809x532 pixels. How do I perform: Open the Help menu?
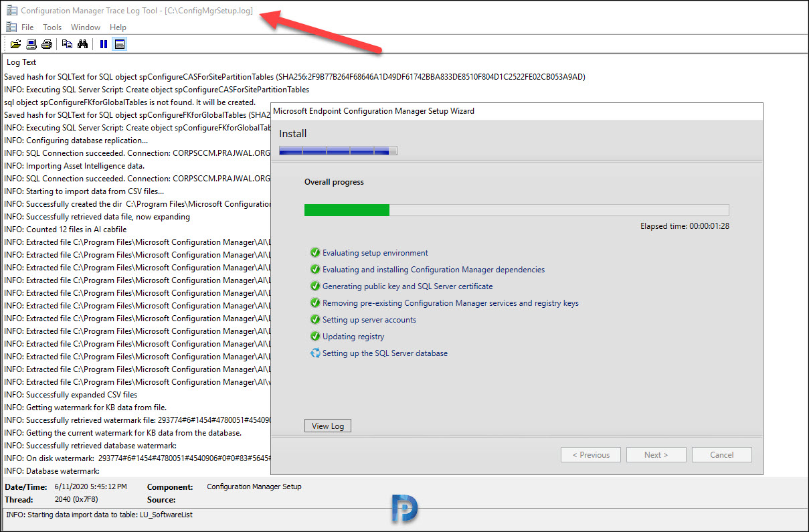click(118, 27)
